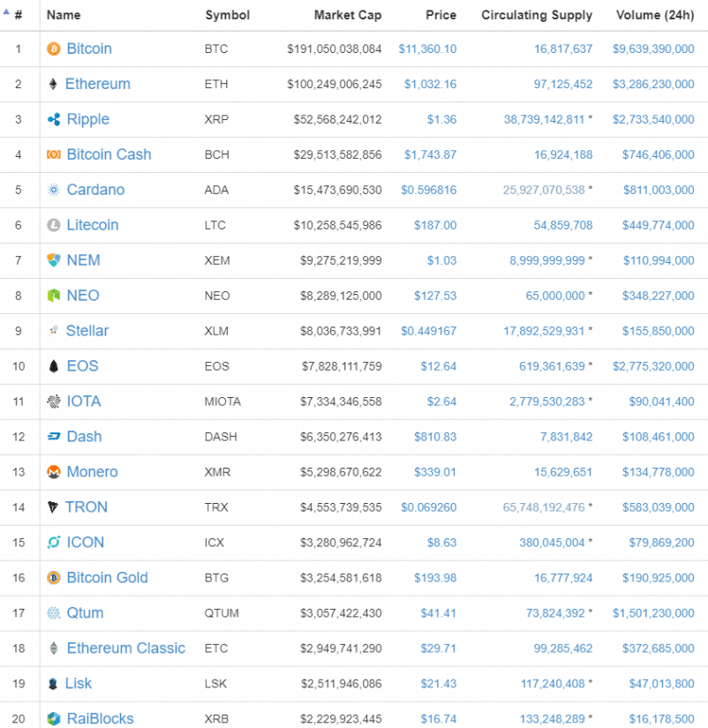The height and width of the screenshot is (728, 708).
Task: Sort by Volume (24h) column header
Action: (x=653, y=15)
